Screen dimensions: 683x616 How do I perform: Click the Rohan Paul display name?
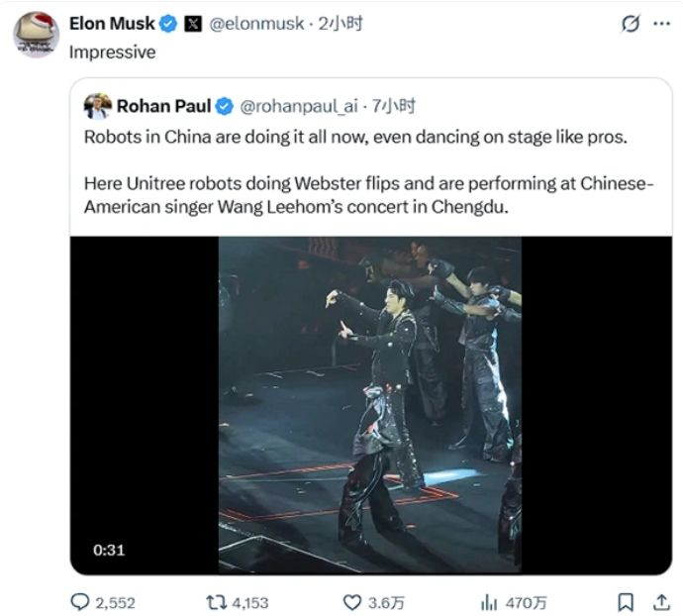pyautogui.click(x=163, y=106)
